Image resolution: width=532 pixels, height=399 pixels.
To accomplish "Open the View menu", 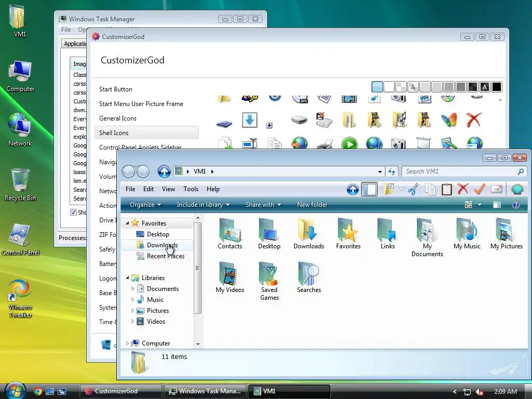I will [168, 189].
